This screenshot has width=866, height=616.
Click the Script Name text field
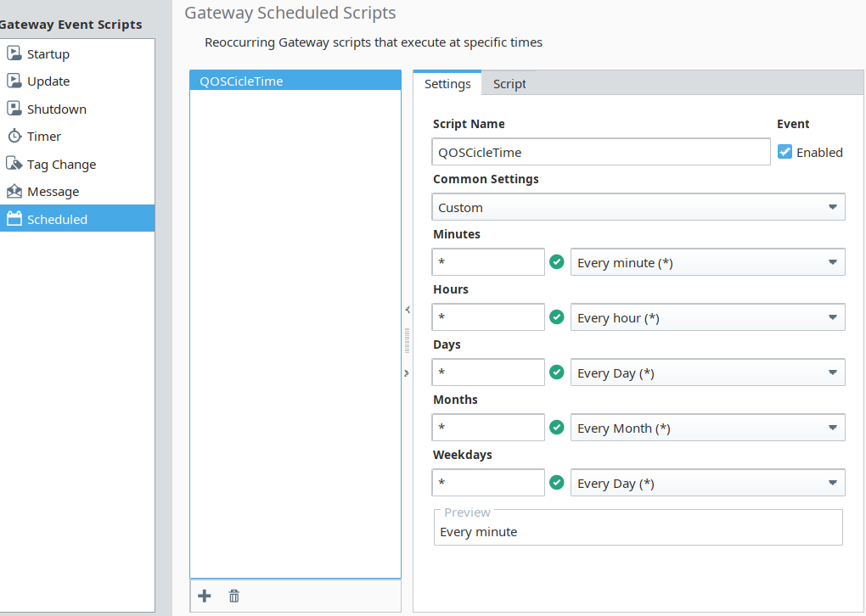(x=600, y=152)
